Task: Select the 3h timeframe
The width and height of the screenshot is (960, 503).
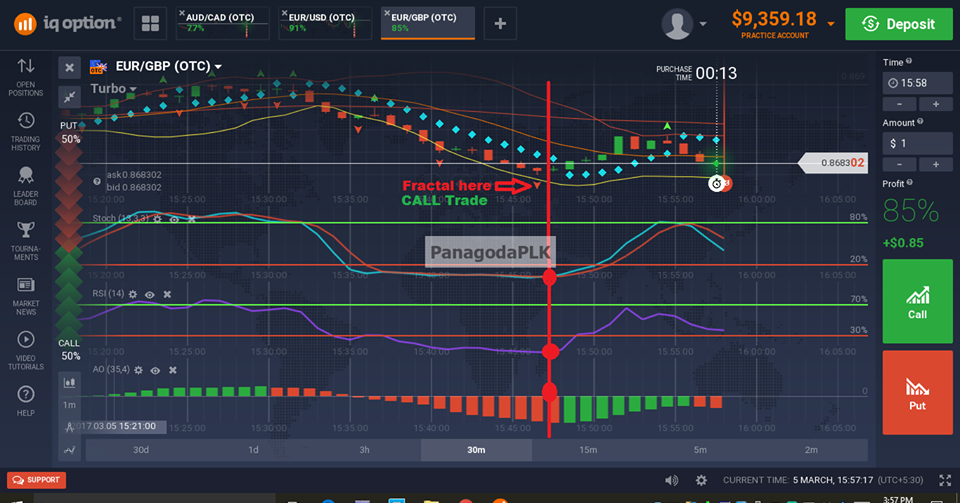Action: [364, 450]
